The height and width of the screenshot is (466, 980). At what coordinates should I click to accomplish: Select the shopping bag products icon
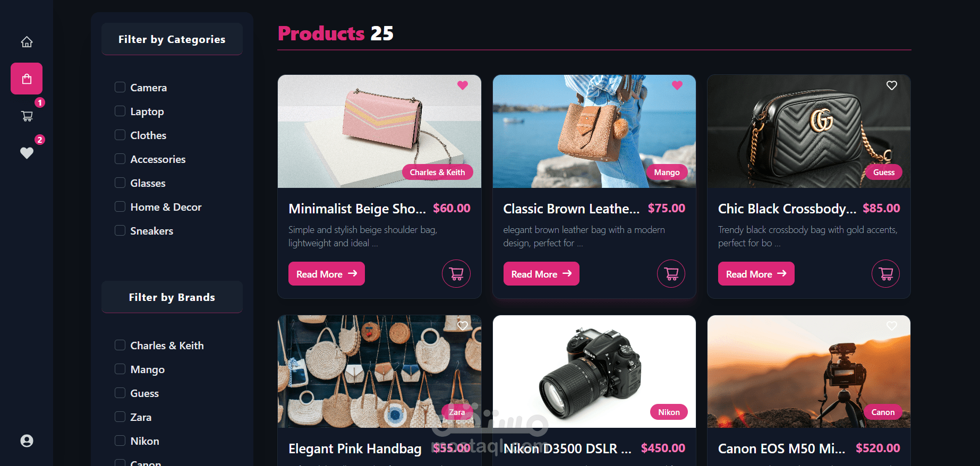click(27, 79)
